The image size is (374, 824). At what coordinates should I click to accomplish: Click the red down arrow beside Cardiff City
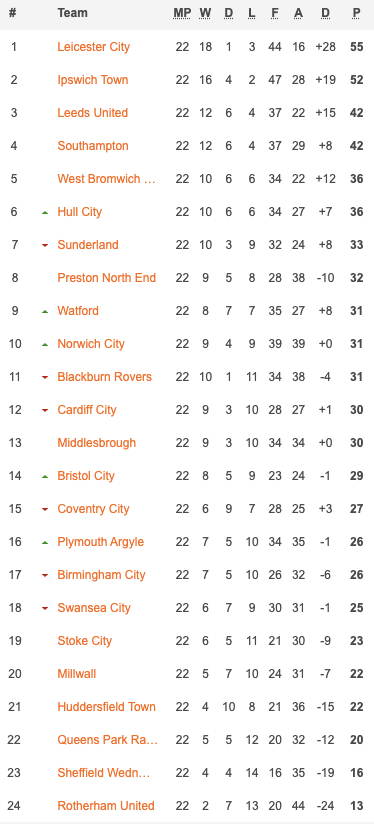pos(45,410)
